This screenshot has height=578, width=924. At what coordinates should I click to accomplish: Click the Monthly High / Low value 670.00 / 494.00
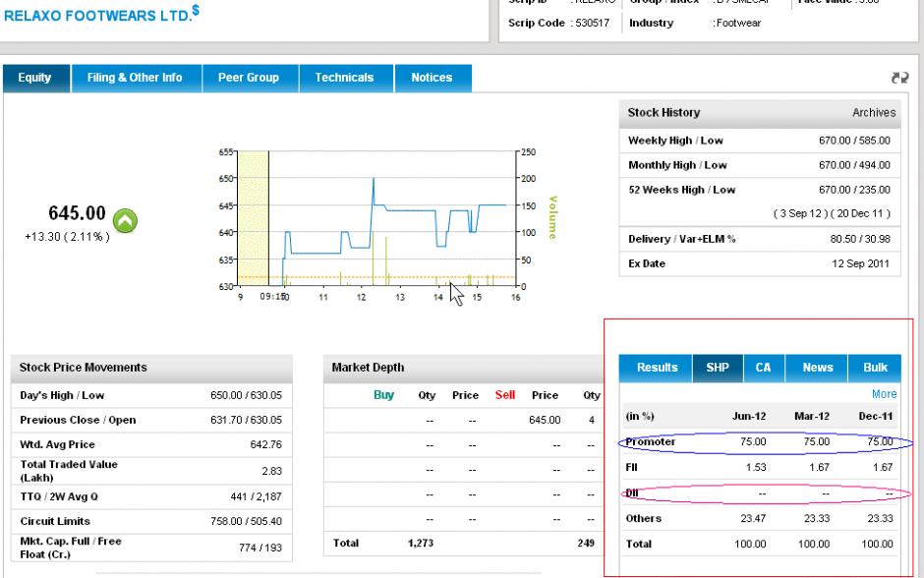pos(854,165)
